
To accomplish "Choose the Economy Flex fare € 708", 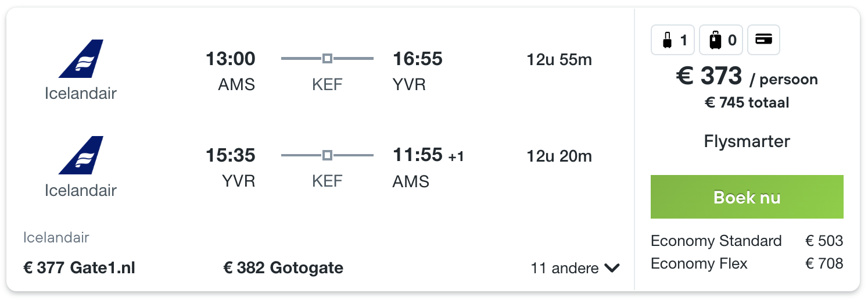I will (747, 263).
